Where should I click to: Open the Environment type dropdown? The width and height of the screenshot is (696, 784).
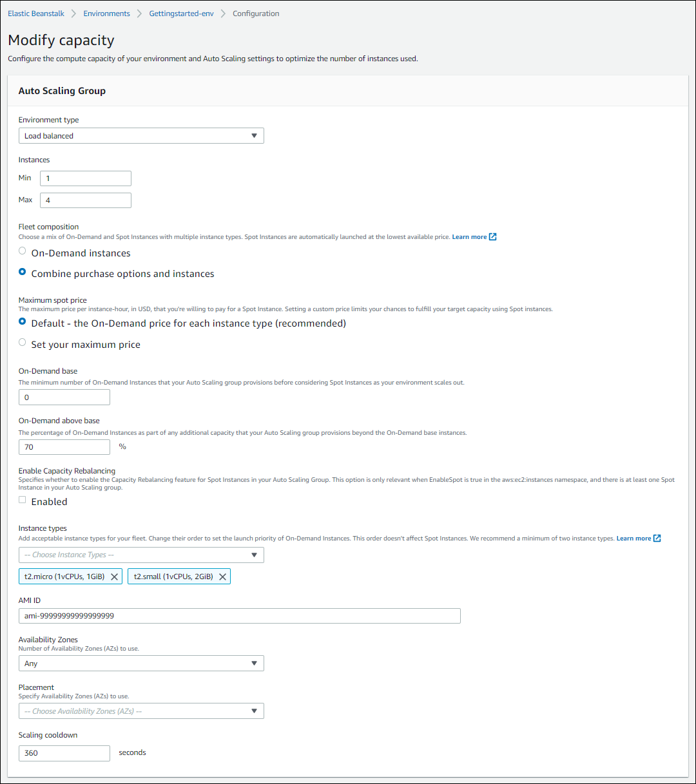pos(141,136)
